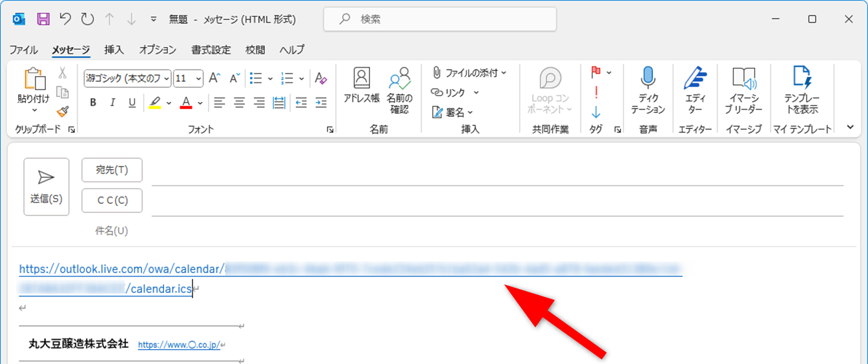Toggle underline formatting
Screen dimensions: 868x364
[x=132, y=102]
